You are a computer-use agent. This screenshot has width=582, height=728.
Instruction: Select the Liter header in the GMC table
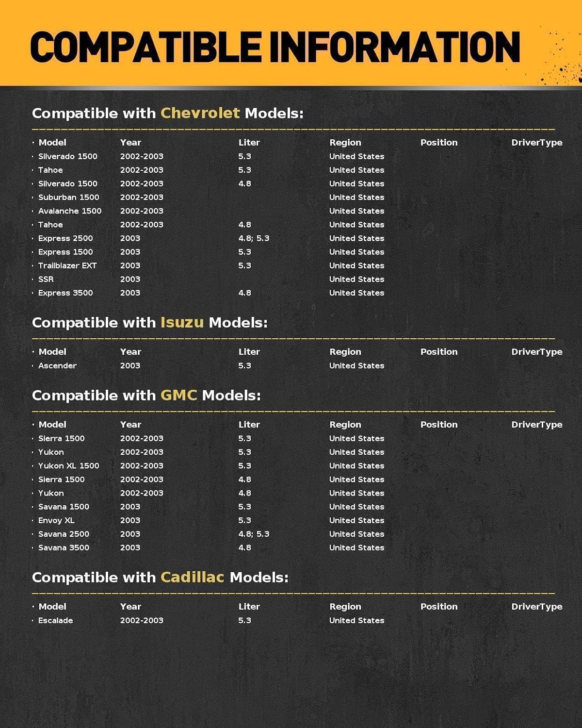(x=249, y=424)
